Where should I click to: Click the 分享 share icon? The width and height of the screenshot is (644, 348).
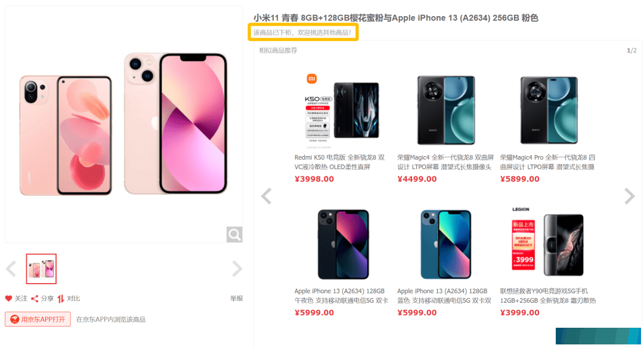click(35, 299)
